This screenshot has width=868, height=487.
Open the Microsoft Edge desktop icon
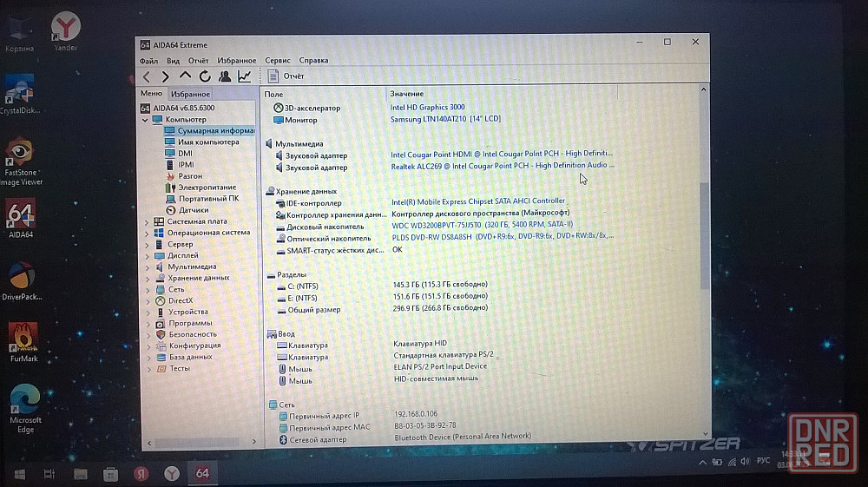(x=25, y=408)
